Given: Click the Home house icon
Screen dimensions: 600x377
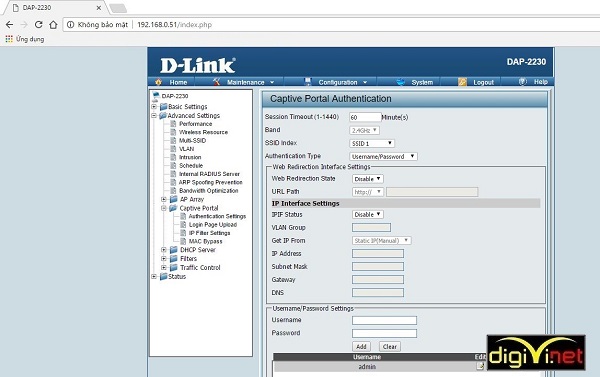Looking at the screenshot, I should point(158,82).
